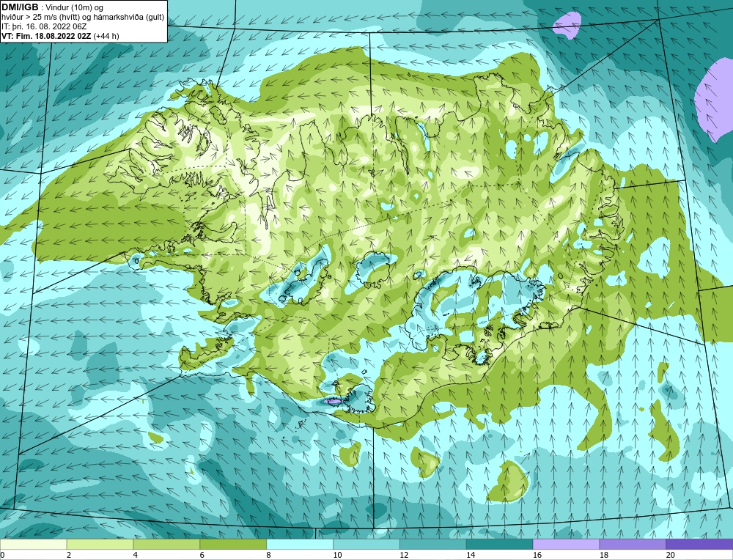Click the legend label 16
Image resolution: width=733 pixels, height=560 pixels.
[x=537, y=555]
